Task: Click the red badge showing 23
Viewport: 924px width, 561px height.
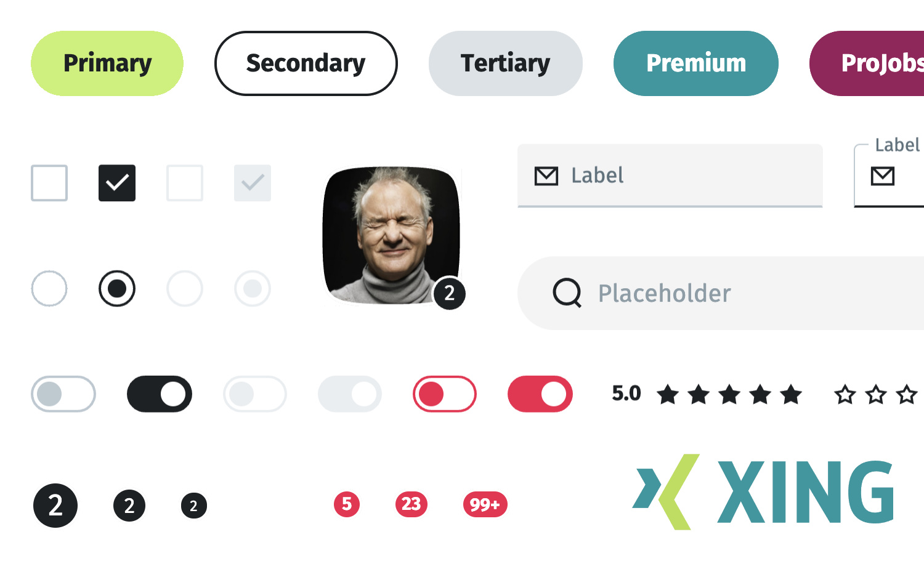Action: click(x=411, y=504)
